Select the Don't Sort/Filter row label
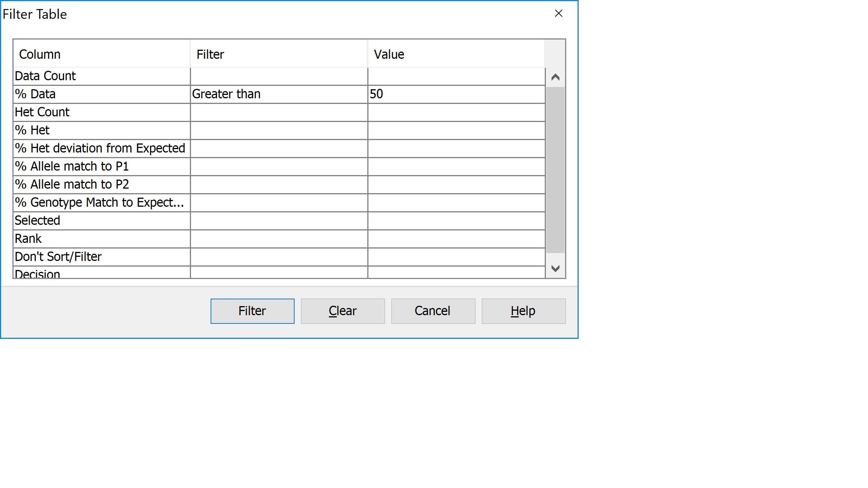The height and width of the screenshot is (488, 868). point(102,257)
